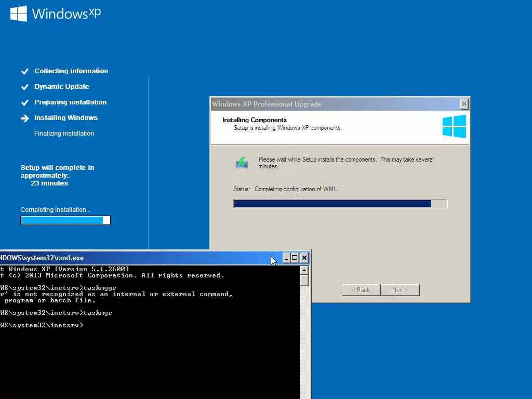Click the empty inetsrv> prompt line in cmd

tap(42, 325)
